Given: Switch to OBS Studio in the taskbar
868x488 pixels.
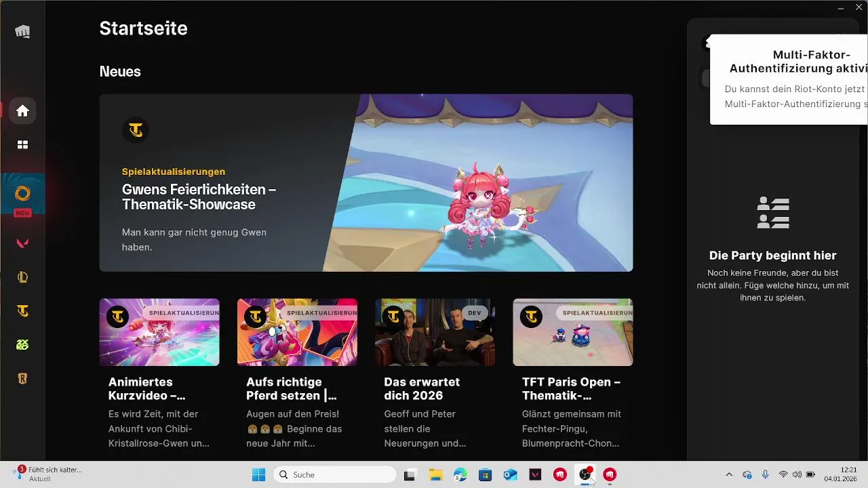Looking at the screenshot, I should 585,474.
